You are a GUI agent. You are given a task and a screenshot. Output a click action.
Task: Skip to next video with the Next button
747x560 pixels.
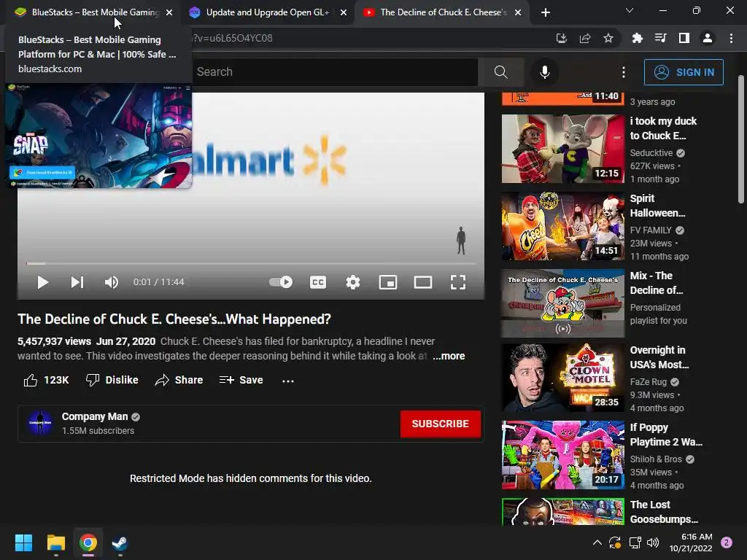point(77,282)
